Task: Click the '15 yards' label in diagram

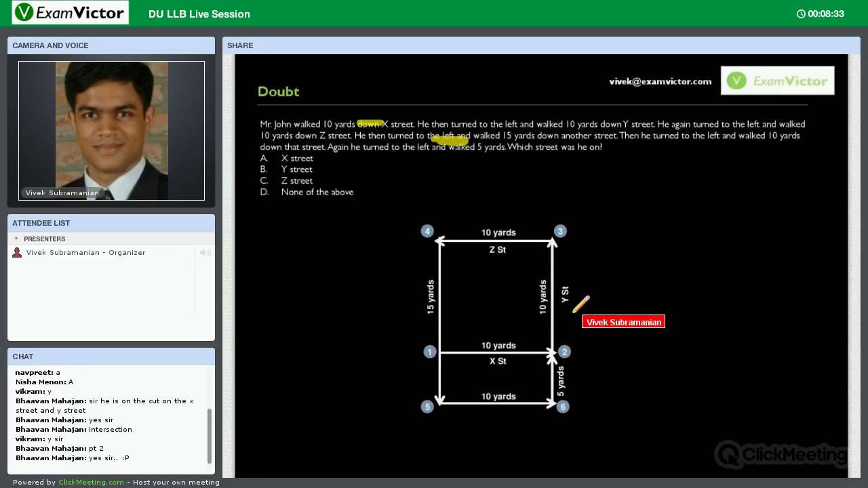Action: [x=430, y=297]
